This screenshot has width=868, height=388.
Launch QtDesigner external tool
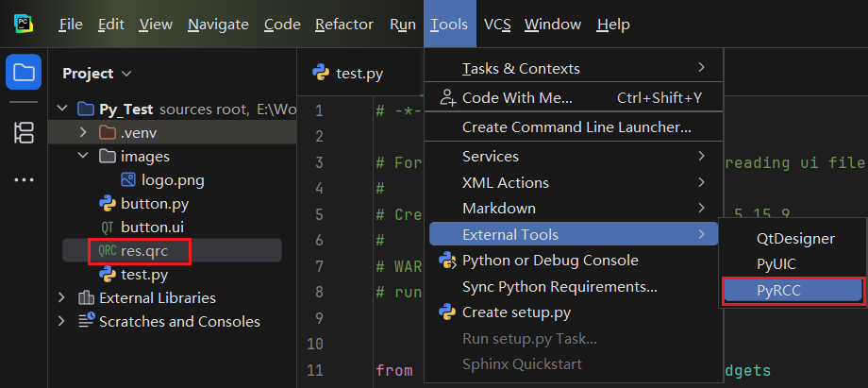[x=795, y=238]
